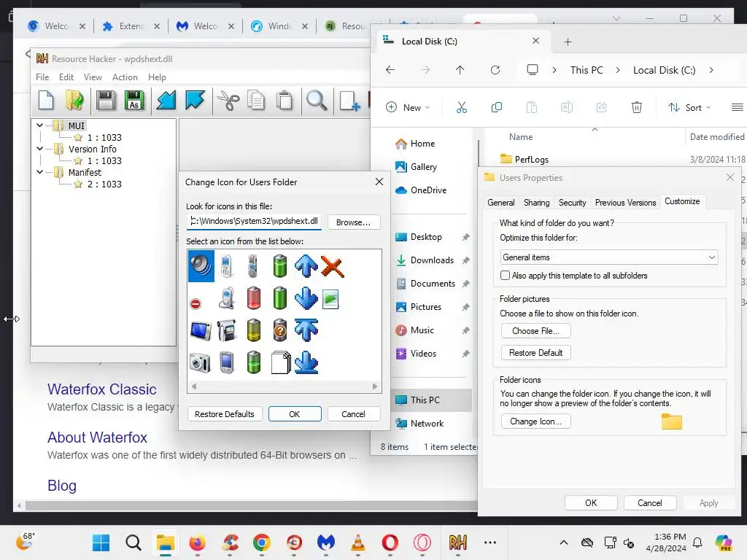Click the Cut icon in File Explorer toolbar
This screenshot has width=747, height=560.
pyautogui.click(x=461, y=107)
